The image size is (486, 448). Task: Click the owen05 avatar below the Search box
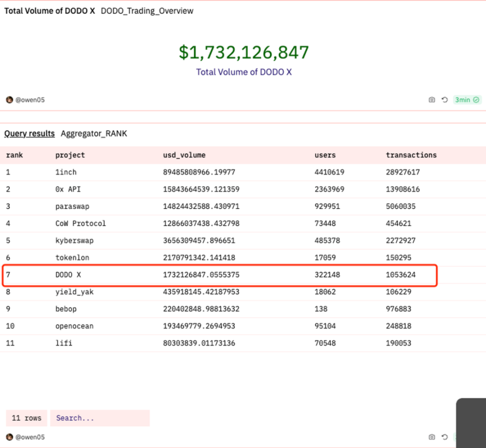pos(9,437)
